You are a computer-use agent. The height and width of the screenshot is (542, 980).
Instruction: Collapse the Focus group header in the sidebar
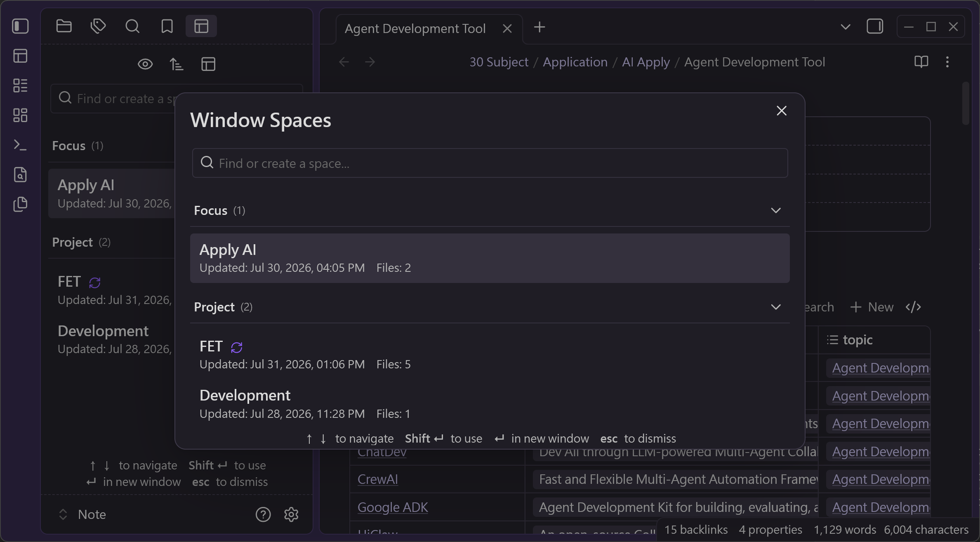[x=112, y=146]
